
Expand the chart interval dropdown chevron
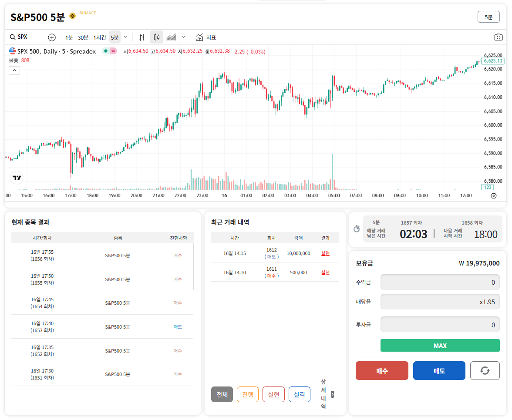coord(126,37)
